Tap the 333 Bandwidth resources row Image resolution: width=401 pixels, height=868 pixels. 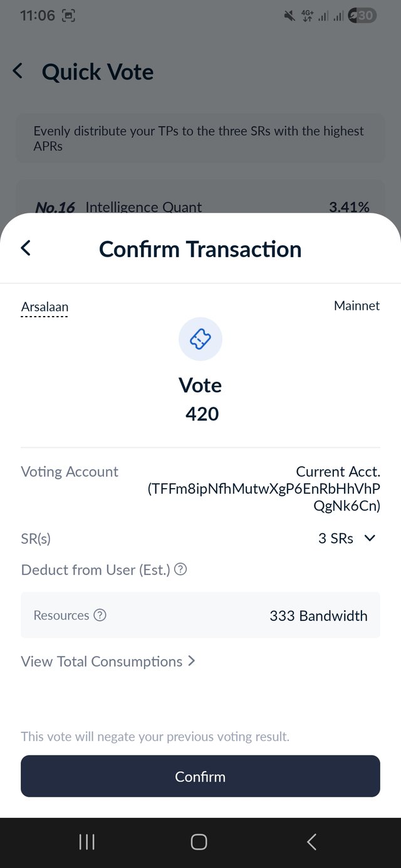tap(200, 615)
